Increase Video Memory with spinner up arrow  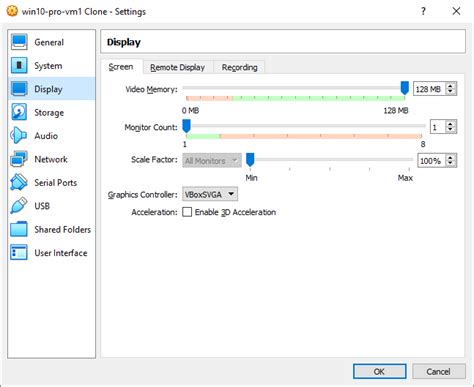point(451,86)
